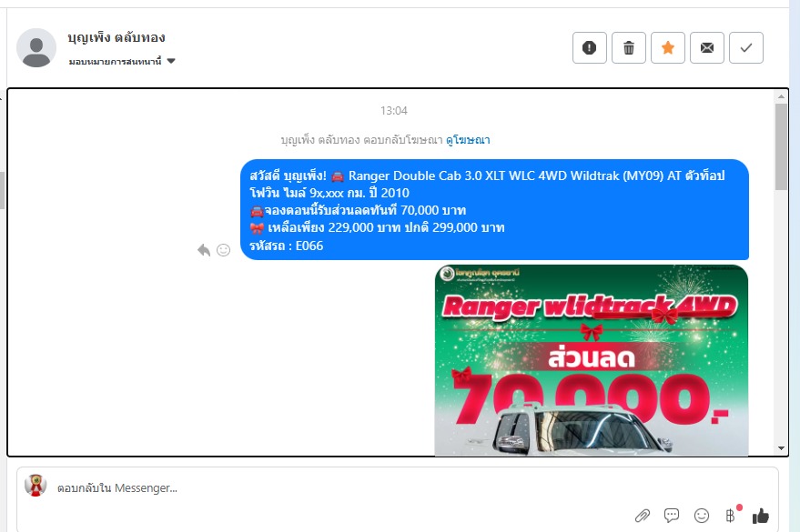
Task: Attach a file with paperclip icon
Action: pyautogui.click(x=643, y=516)
